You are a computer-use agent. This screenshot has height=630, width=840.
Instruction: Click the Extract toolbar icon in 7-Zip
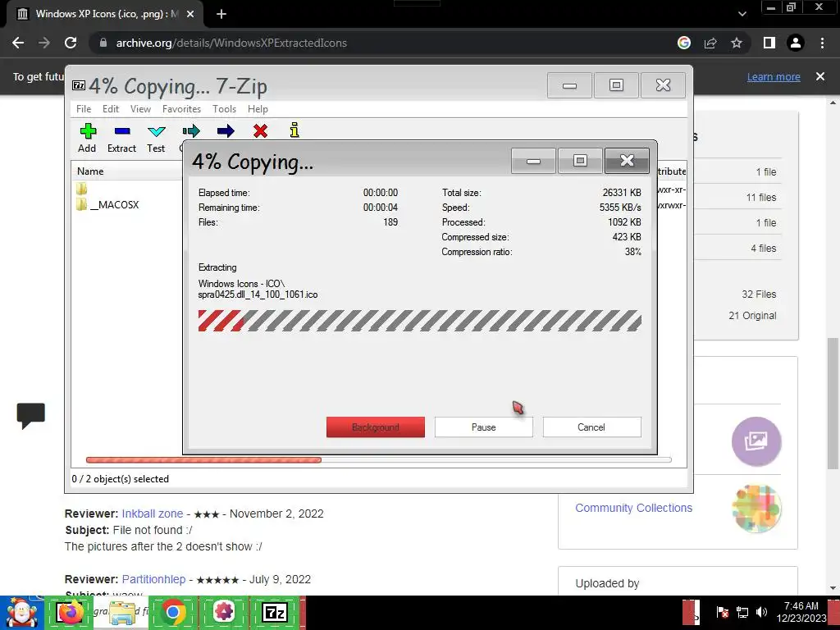coord(121,138)
